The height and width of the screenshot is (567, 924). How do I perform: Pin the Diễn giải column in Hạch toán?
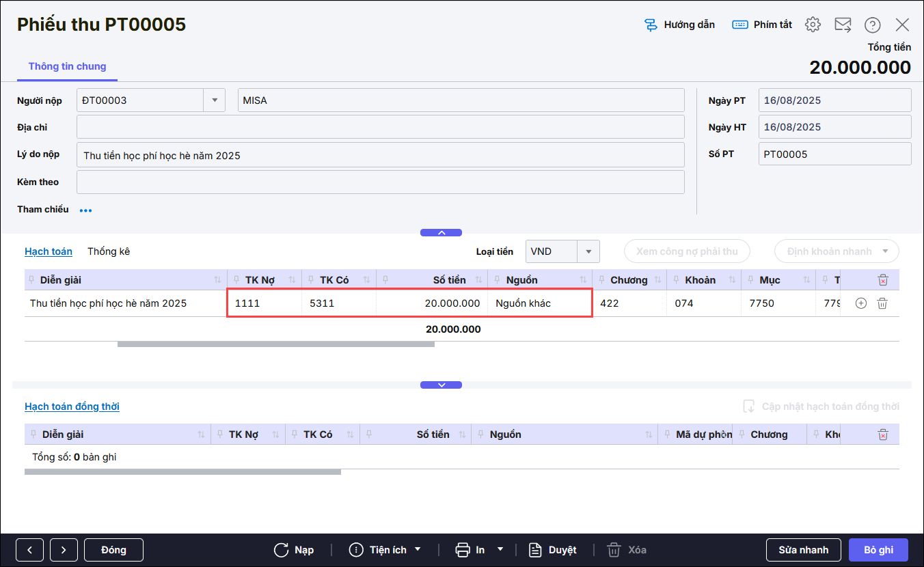32,280
